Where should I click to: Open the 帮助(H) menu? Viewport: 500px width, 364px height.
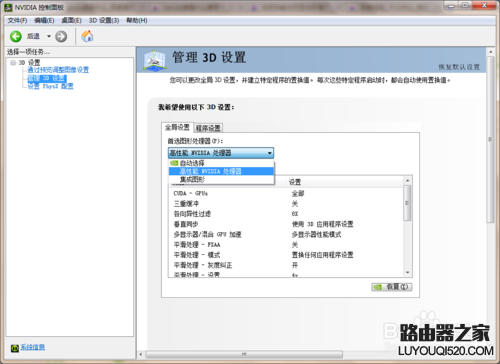click(x=137, y=20)
